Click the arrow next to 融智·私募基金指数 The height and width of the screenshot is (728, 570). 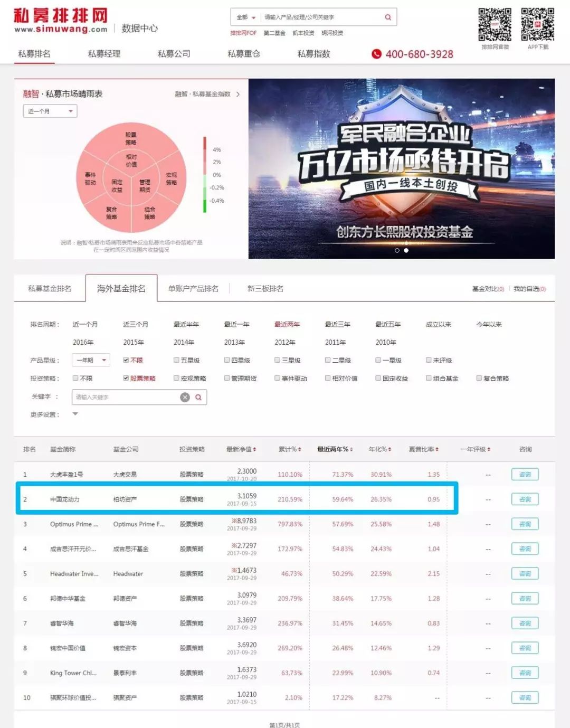pyautogui.click(x=238, y=94)
